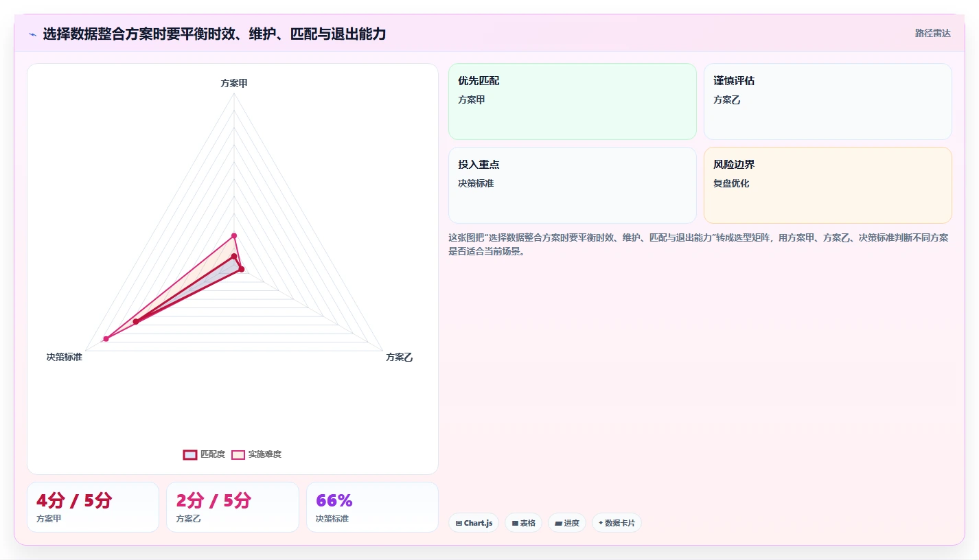The width and height of the screenshot is (979, 560).
Task: Click the 方案乙 radar axis label
Action: tap(400, 358)
